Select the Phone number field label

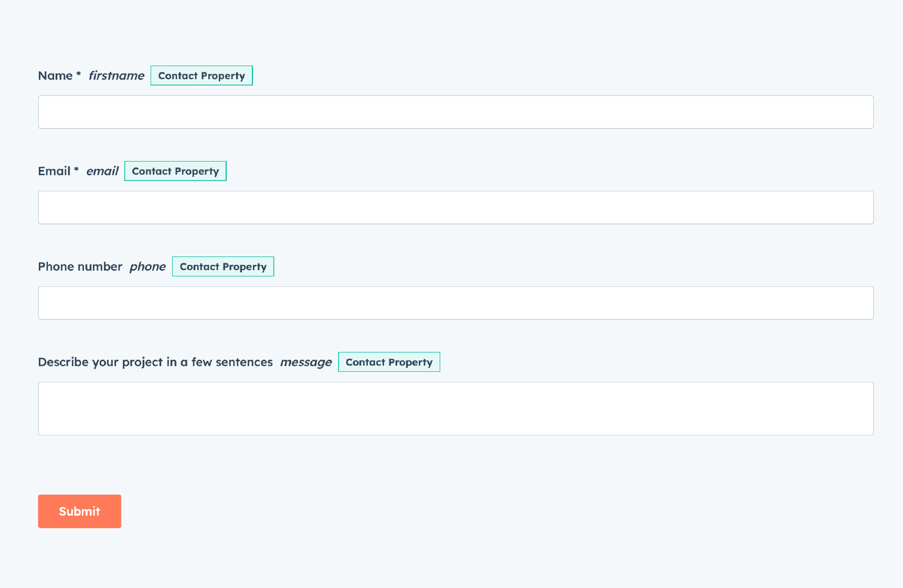coord(79,266)
